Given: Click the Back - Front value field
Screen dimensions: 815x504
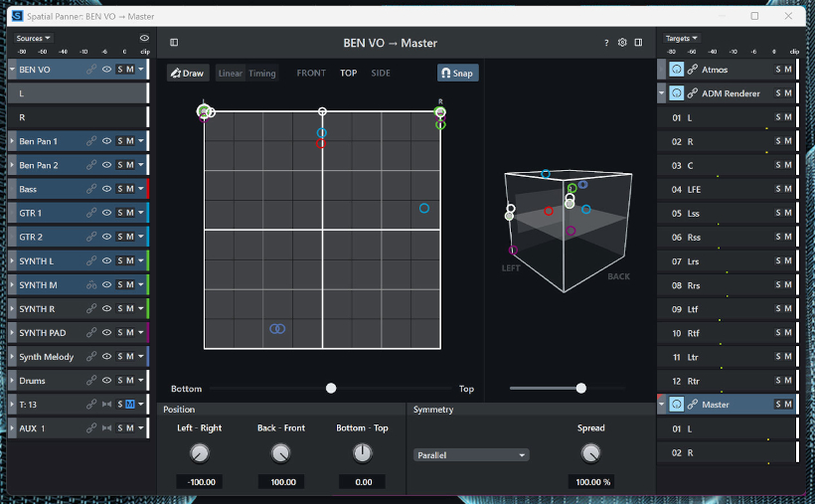Looking at the screenshot, I should pos(281,482).
